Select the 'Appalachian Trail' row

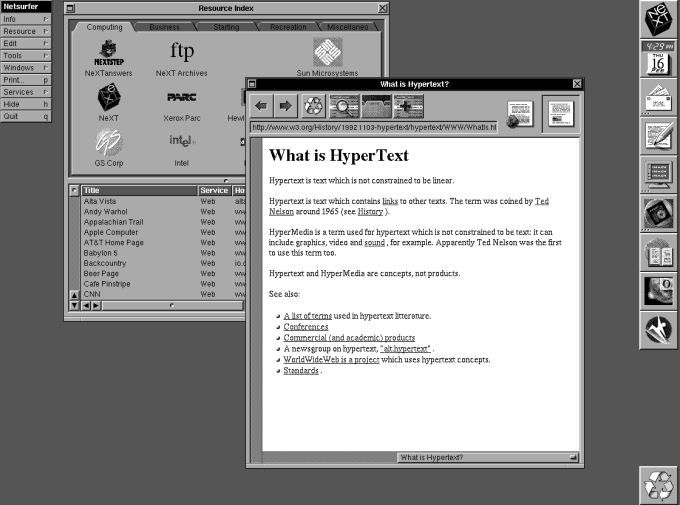163,222
